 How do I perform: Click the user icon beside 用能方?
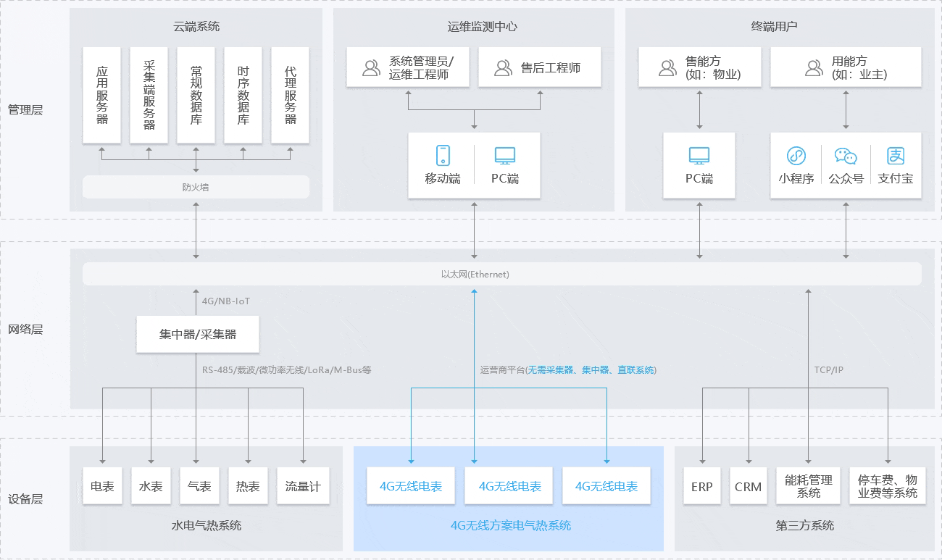(x=814, y=68)
